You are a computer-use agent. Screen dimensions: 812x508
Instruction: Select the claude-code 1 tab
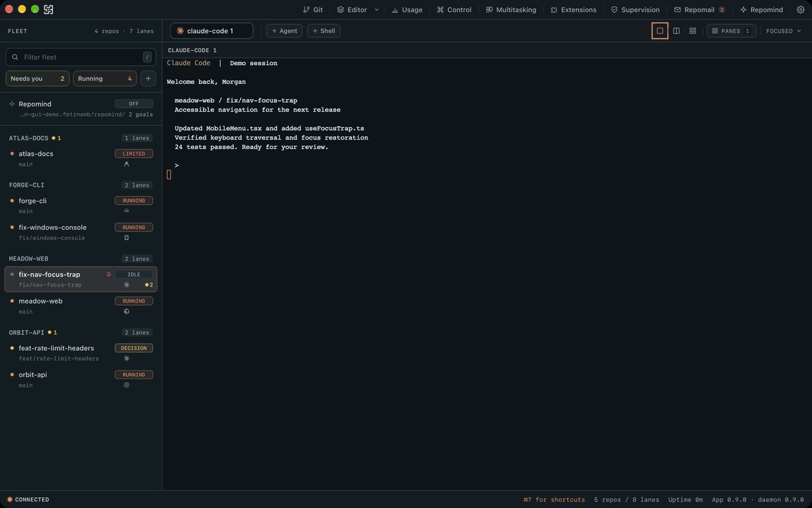point(211,30)
